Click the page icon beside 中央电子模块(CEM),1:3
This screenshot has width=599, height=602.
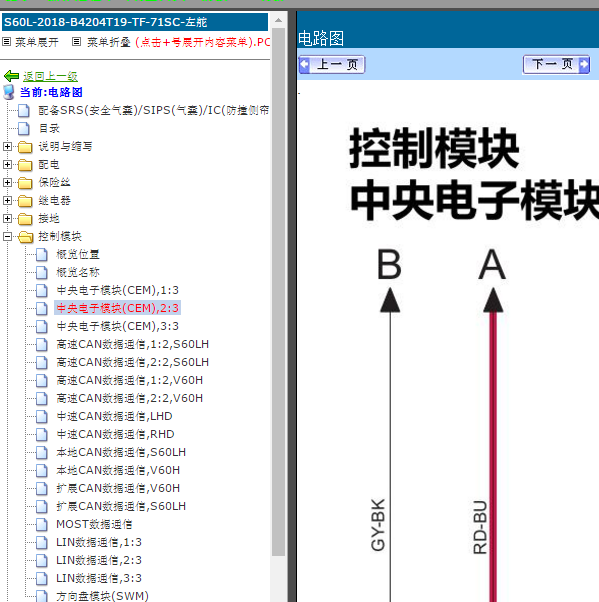[x=42, y=291]
